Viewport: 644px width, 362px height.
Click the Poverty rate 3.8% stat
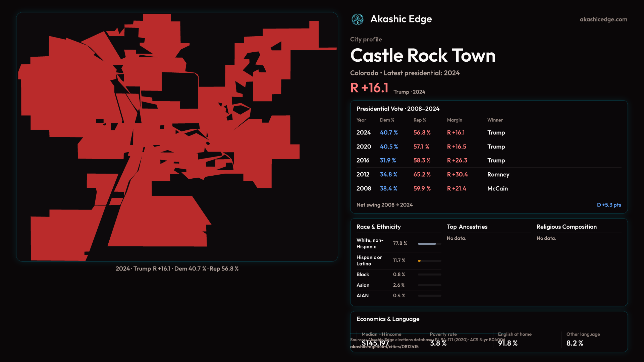click(438, 343)
